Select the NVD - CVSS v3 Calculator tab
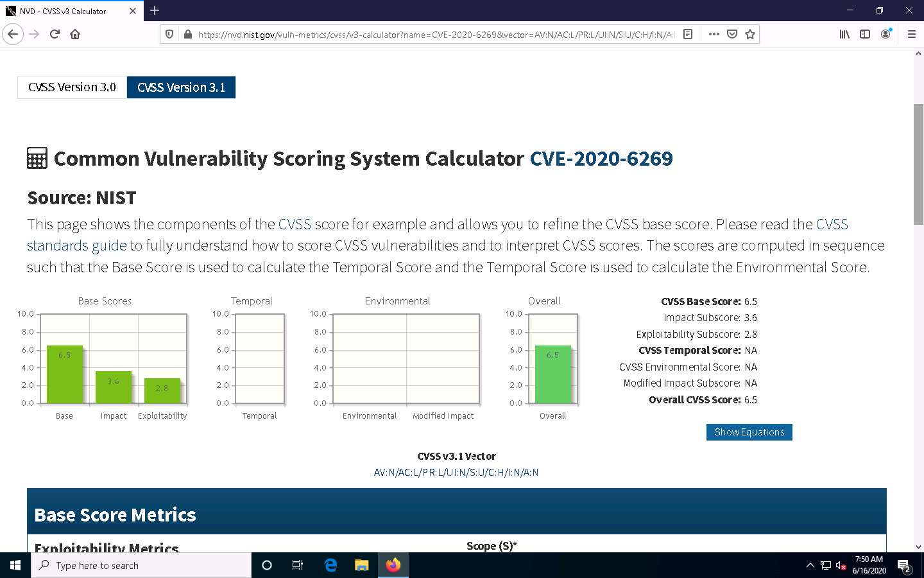 [x=72, y=11]
